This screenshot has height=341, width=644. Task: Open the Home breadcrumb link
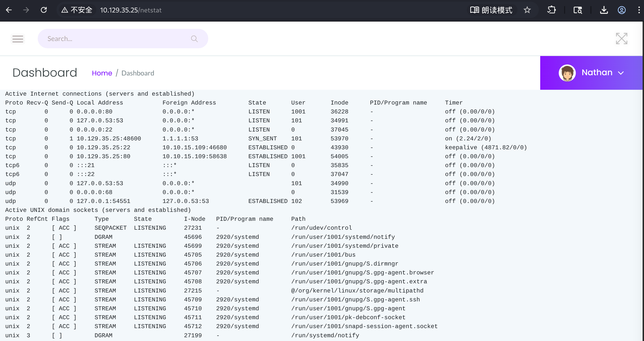[102, 73]
